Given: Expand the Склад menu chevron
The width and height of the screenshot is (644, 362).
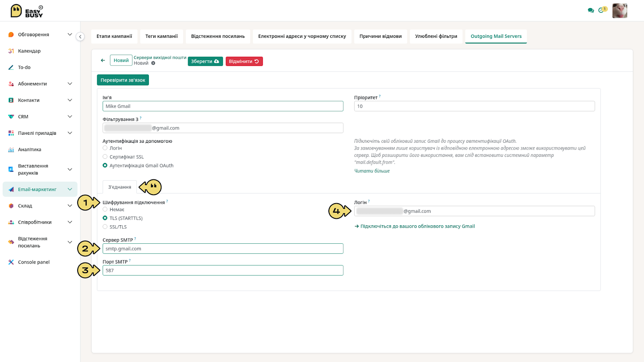Looking at the screenshot, I should coord(70,206).
